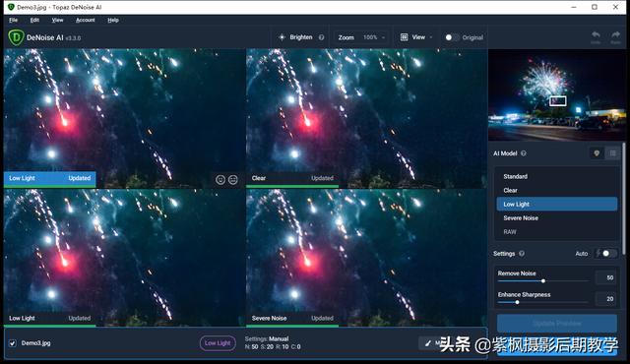Click the Remove Noise value field 50
The image size is (630, 364).
click(x=606, y=277)
